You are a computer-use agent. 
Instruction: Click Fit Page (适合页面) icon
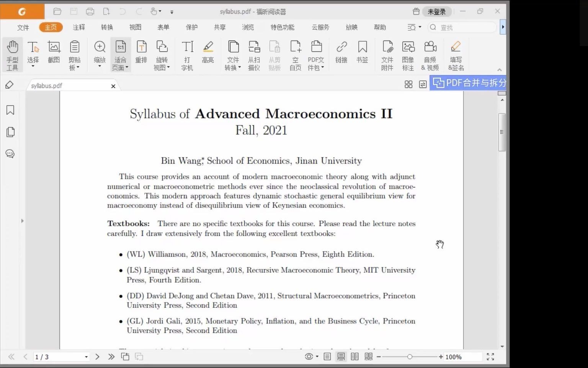tap(121, 55)
